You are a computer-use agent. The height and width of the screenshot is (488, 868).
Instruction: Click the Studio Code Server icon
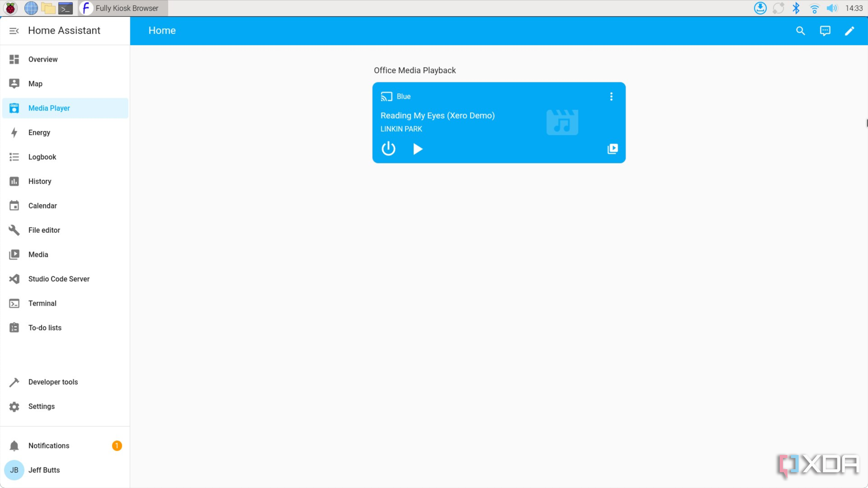tap(14, 279)
